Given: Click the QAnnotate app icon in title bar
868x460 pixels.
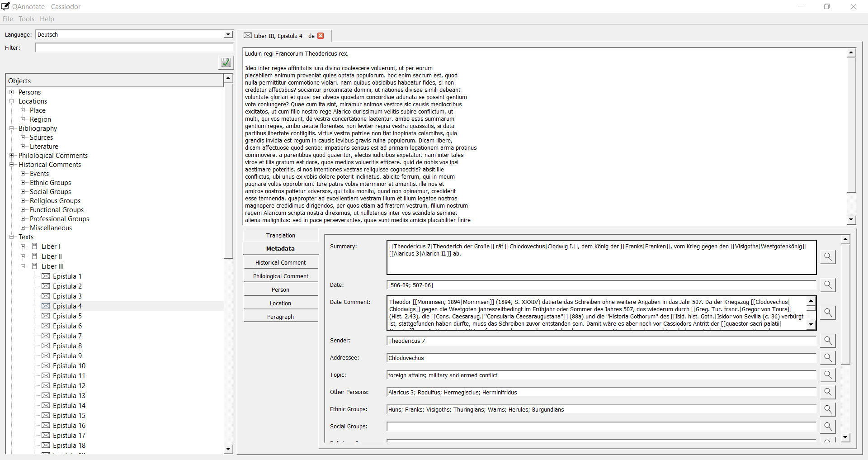Looking at the screenshot, I should [x=5, y=6].
